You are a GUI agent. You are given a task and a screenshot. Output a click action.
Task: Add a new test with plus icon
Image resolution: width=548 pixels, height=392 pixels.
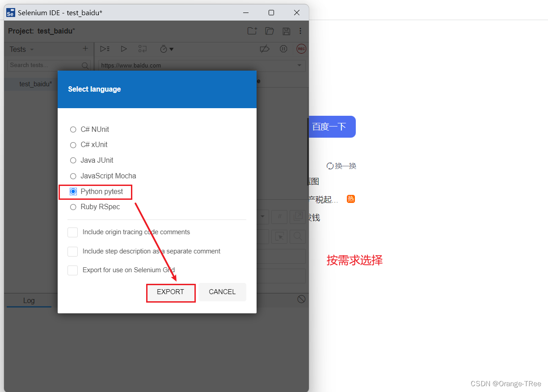click(85, 49)
